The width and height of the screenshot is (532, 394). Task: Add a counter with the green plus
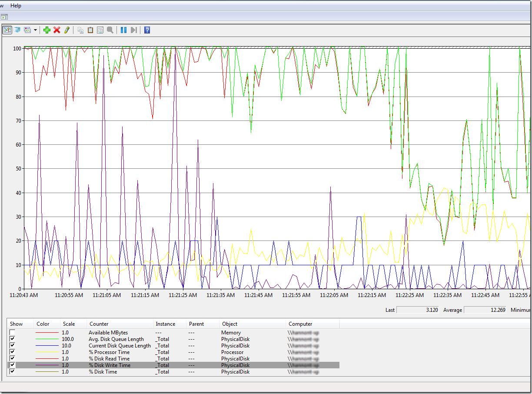(x=47, y=30)
